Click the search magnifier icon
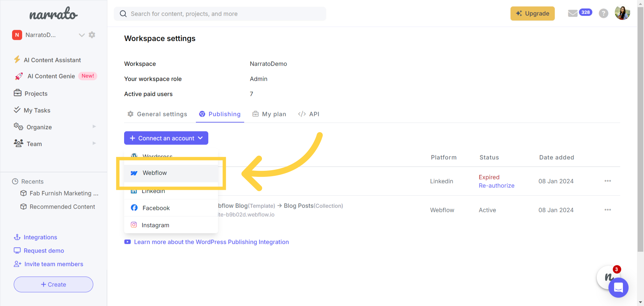644x306 pixels. 123,14
